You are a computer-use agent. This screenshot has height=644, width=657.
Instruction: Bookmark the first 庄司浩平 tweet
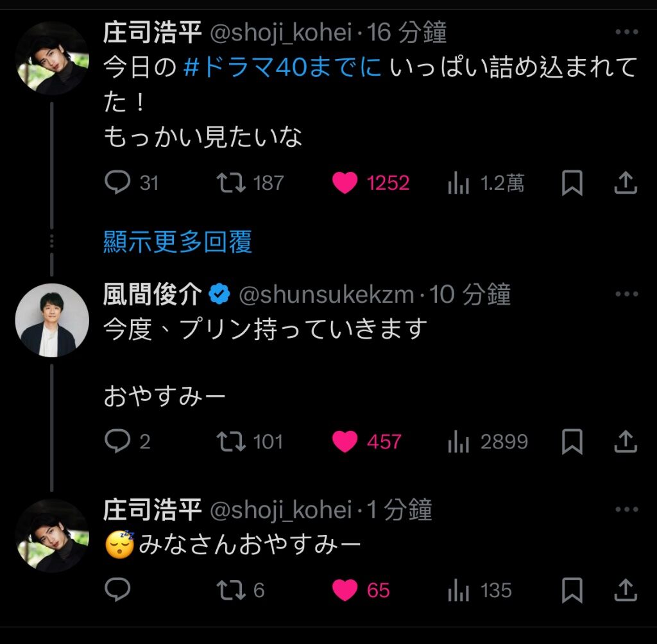click(572, 183)
